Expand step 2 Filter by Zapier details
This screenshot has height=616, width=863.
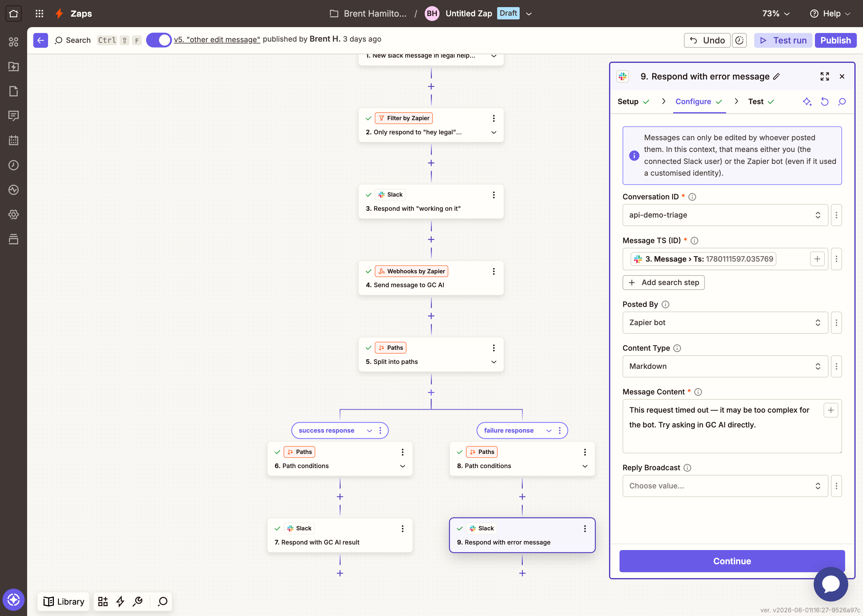coord(494,133)
